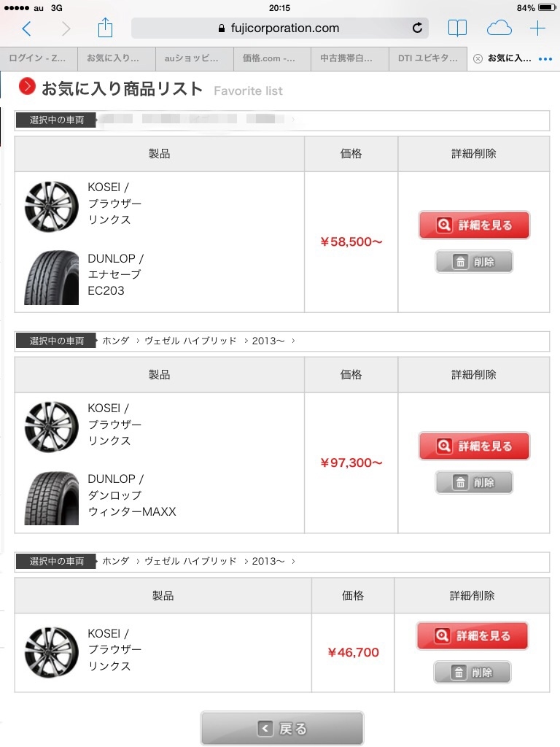Show more tabs via the three-dots icon
Viewport: 560px width, 747px height.
[x=545, y=59]
